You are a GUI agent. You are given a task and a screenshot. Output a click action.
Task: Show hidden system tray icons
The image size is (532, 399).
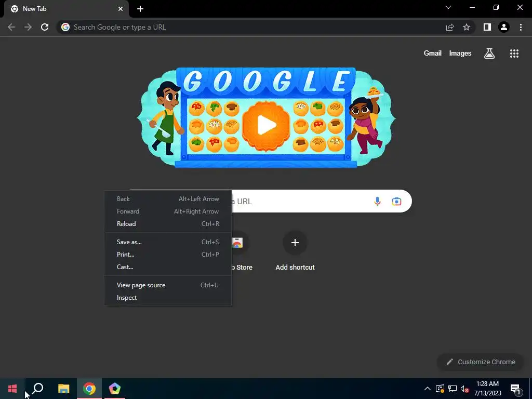428,389
